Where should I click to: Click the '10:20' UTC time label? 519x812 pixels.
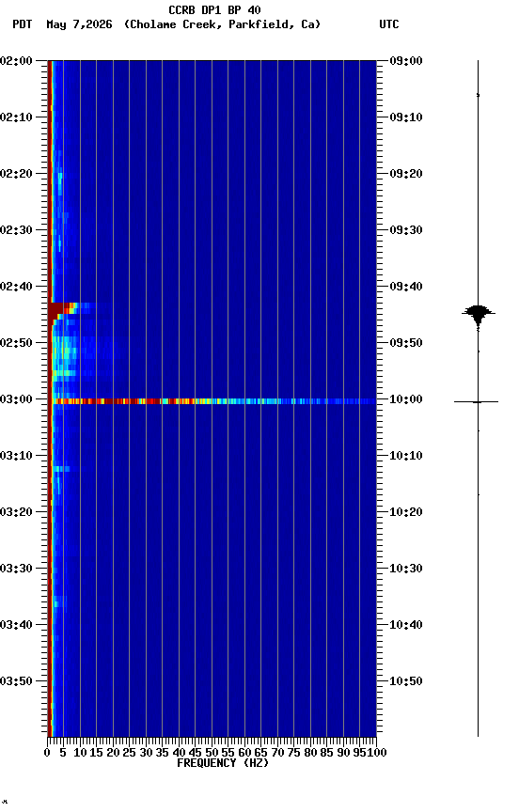[x=406, y=512]
